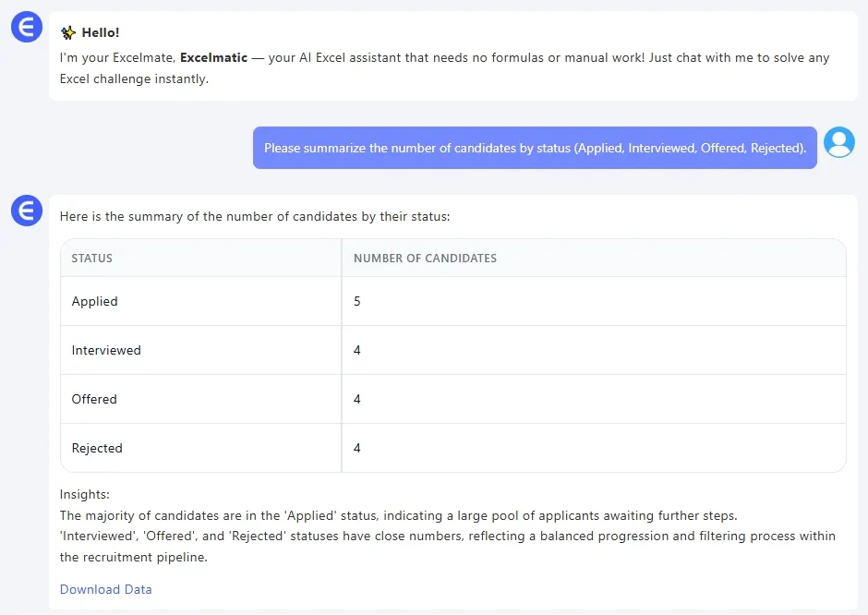868x615 pixels.
Task: Open the Download Data link
Action: [105, 589]
